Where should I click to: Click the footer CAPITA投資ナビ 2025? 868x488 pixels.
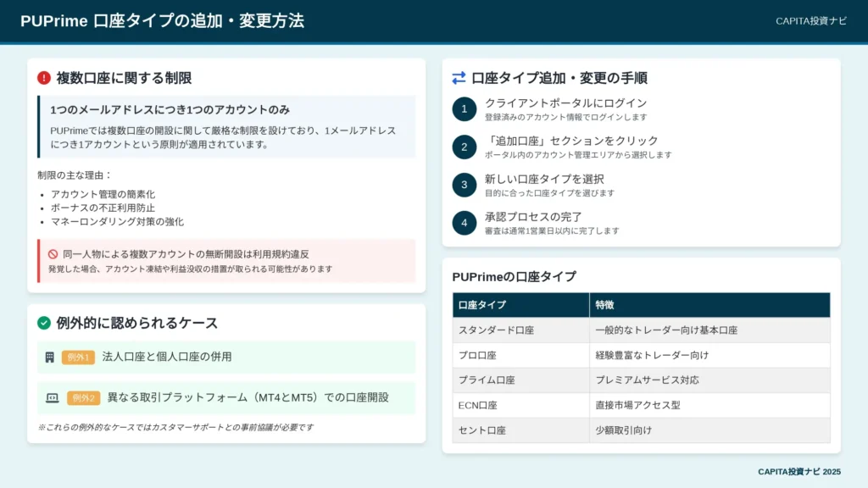799,472
